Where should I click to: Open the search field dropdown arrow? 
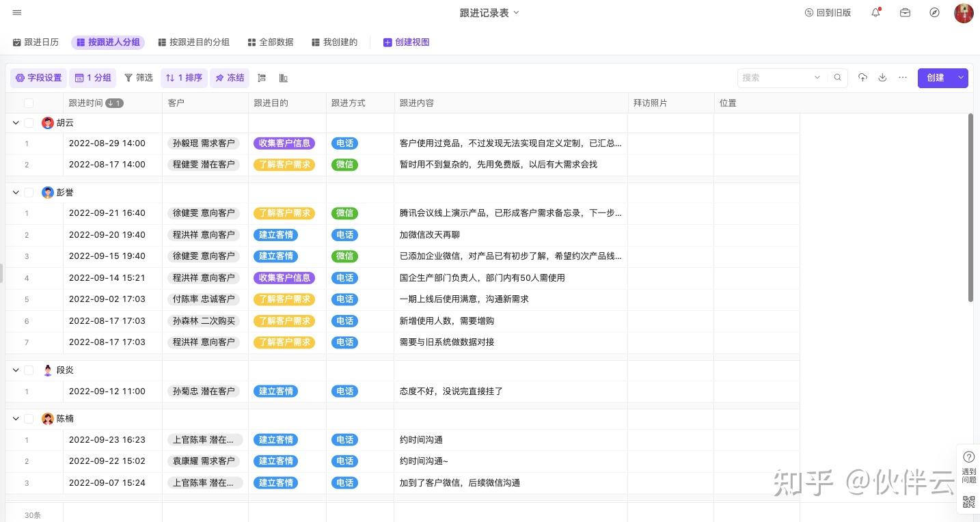[817, 78]
